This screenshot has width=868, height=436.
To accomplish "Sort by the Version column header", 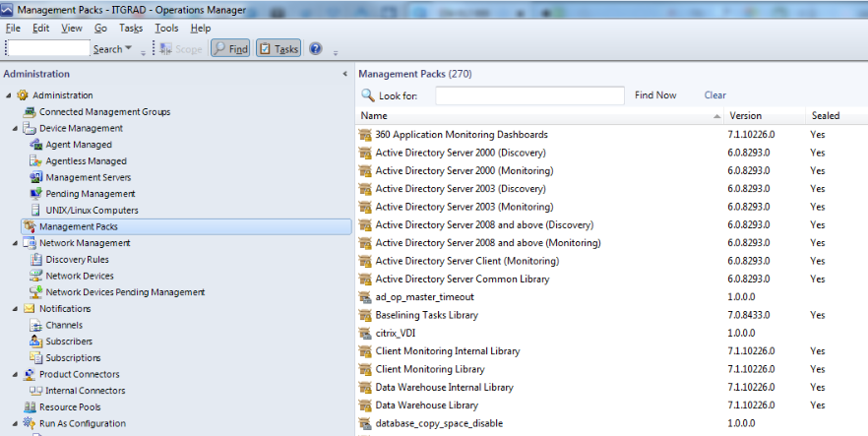I will pos(765,115).
